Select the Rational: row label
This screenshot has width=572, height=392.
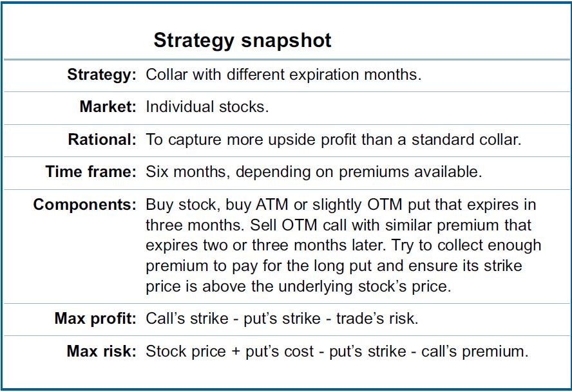(102, 140)
